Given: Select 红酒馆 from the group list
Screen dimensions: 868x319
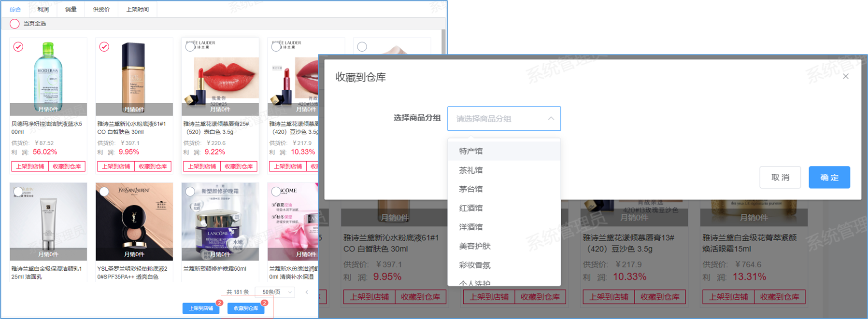Looking at the screenshot, I should (x=504, y=208).
